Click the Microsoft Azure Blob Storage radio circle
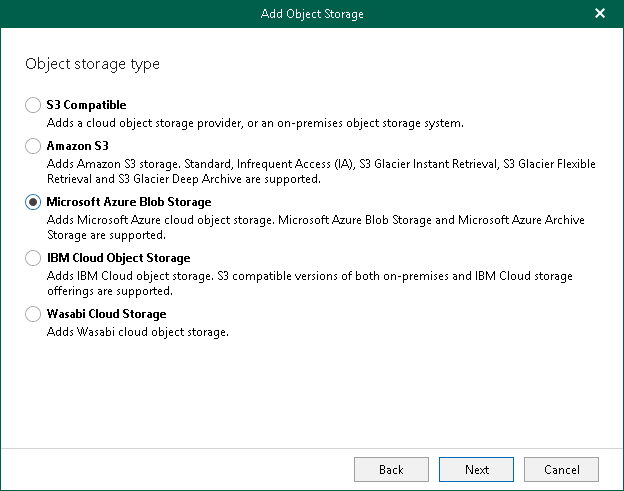Viewport: 624px width, 491px height. tap(32, 202)
